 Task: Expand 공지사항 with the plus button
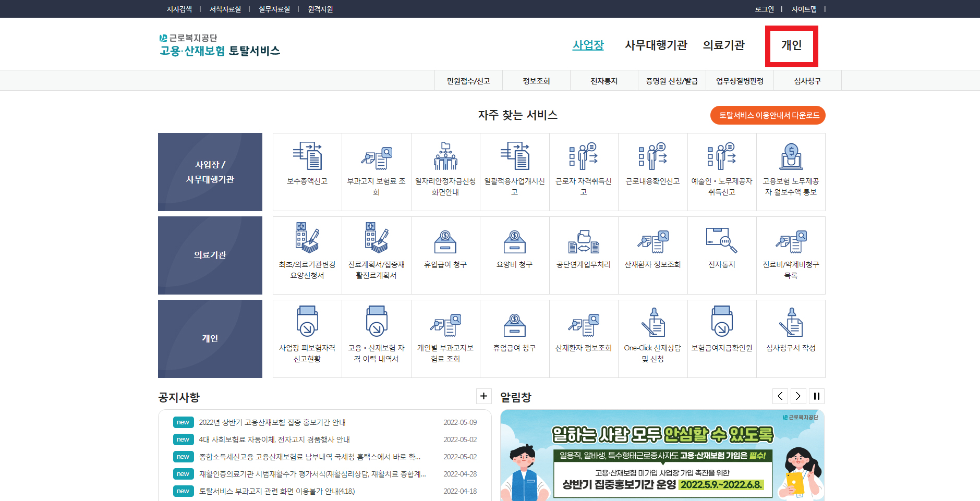[484, 396]
